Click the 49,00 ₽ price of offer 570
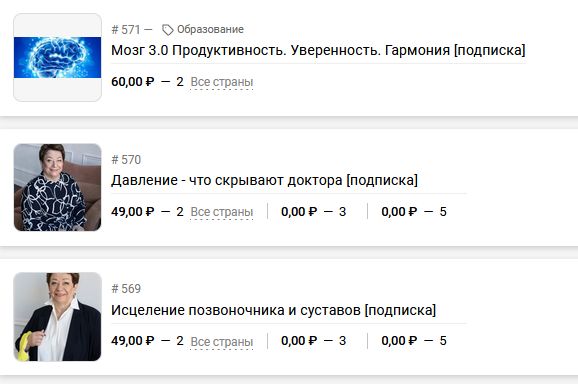 coord(133,212)
